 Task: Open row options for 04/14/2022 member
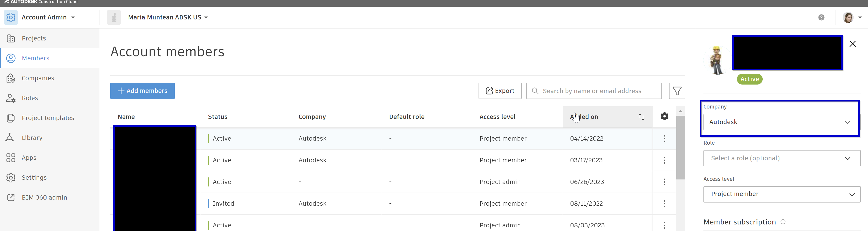pos(664,138)
